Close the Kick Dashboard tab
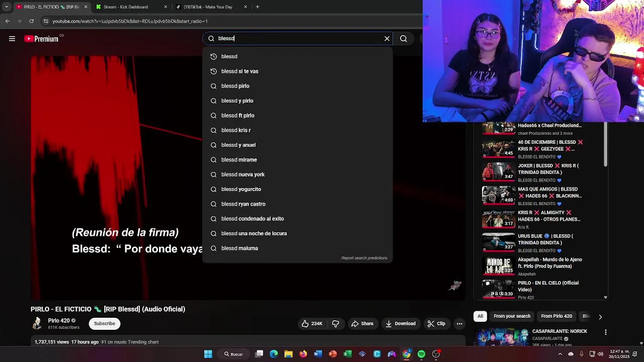The height and width of the screenshot is (362, 644). pos(166,7)
